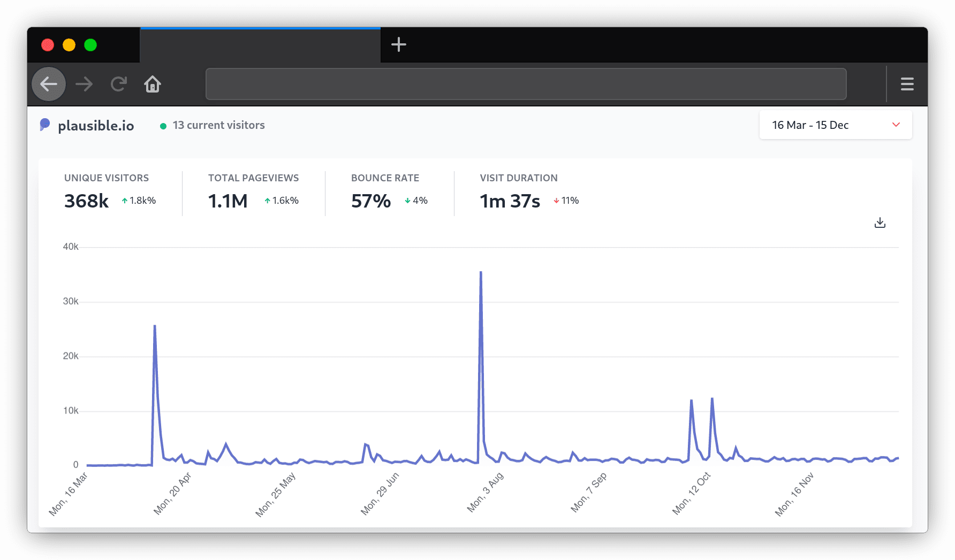
Task: Click the 10k y-axis label
Action: click(71, 410)
